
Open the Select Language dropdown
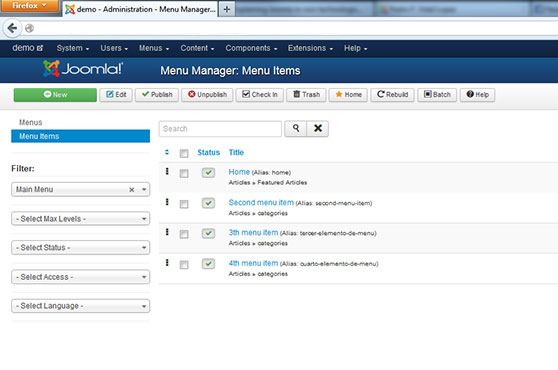click(x=80, y=306)
